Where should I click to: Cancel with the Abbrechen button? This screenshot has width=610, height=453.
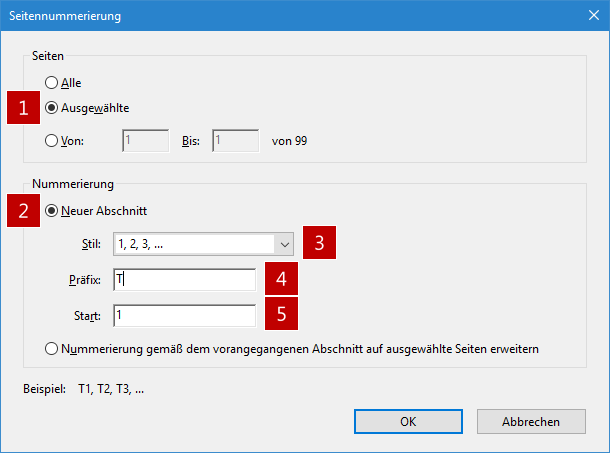point(531,421)
